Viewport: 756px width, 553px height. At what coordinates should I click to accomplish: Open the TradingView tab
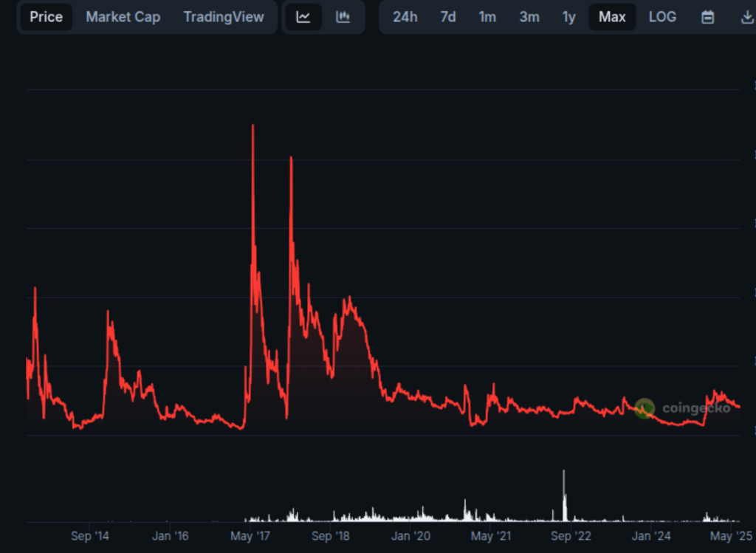[x=224, y=16]
